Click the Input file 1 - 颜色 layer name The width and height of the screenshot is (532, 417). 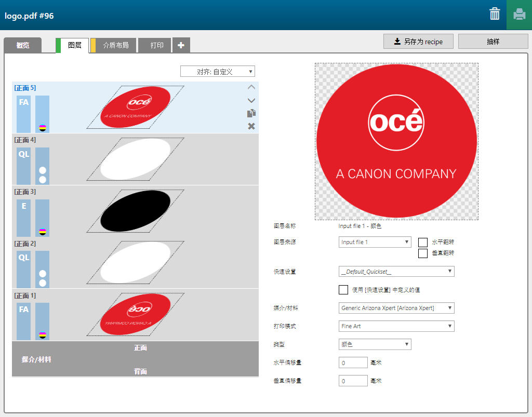360,226
